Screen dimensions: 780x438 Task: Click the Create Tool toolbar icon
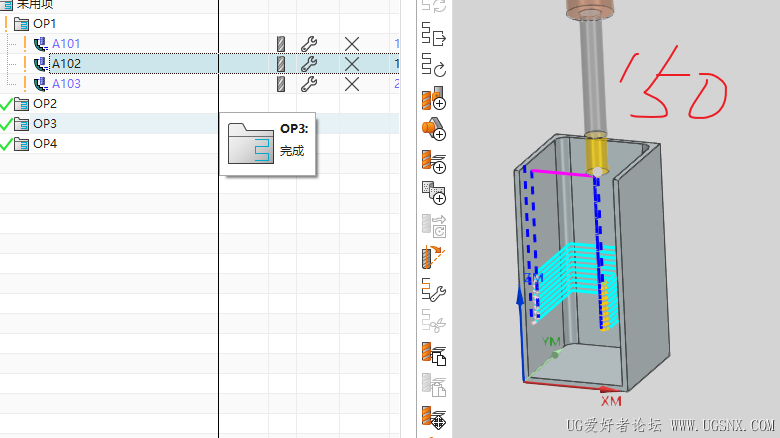[x=434, y=98]
